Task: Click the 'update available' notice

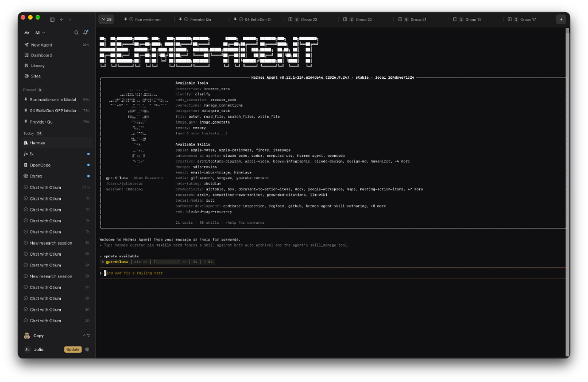Action: click(x=121, y=256)
